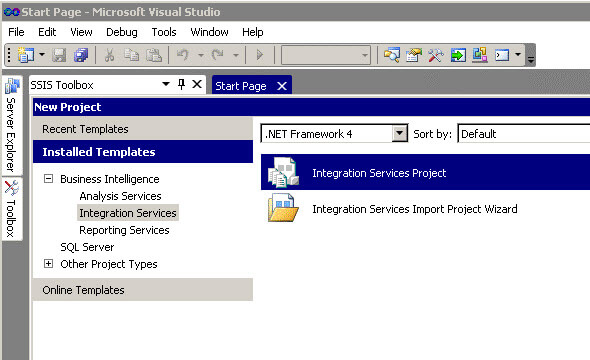Open the New Project icon dropdown arrow

coord(42,55)
